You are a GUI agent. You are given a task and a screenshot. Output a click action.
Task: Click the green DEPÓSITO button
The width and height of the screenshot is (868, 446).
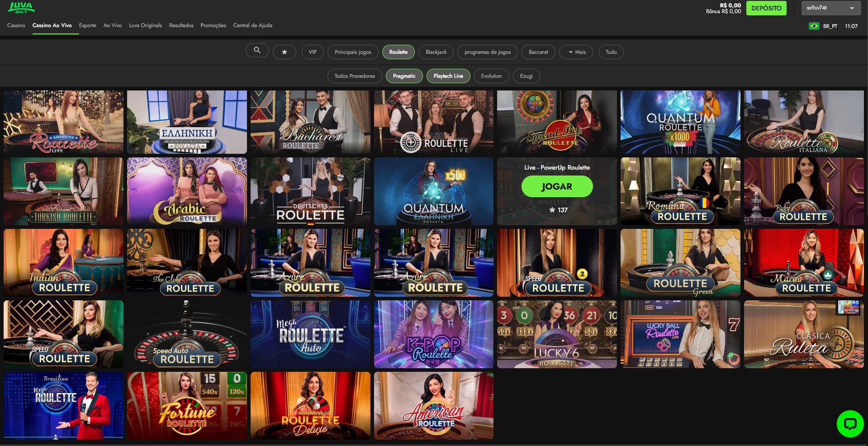click(x=766, y=8)
